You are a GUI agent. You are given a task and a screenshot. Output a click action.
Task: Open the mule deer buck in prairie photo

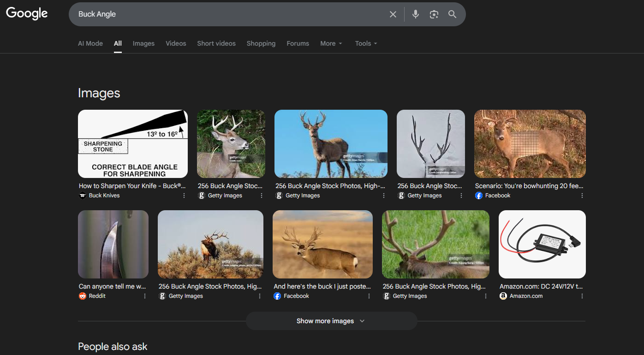pyautogui.click(x=322, y=244)
